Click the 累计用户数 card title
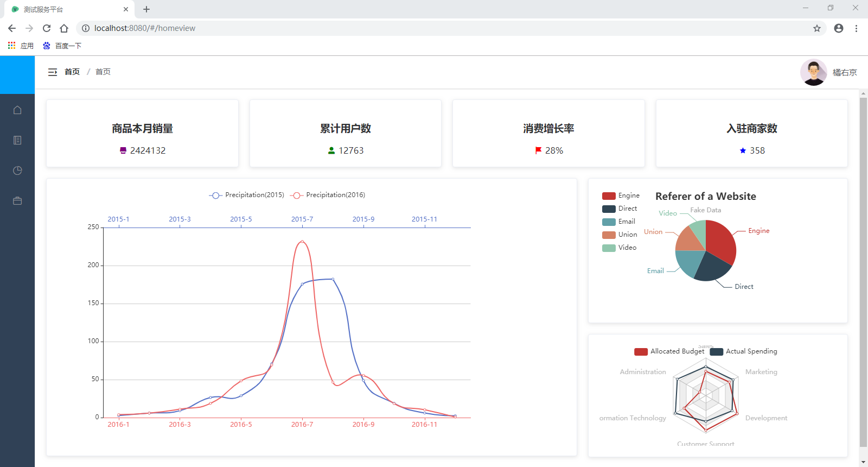 coord(346,129)
